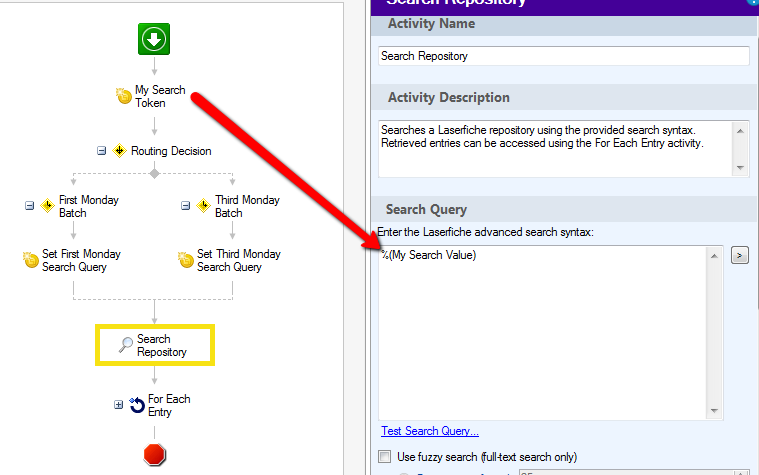Select the My Search Token label
759x475 pixels.
[160, 96]
